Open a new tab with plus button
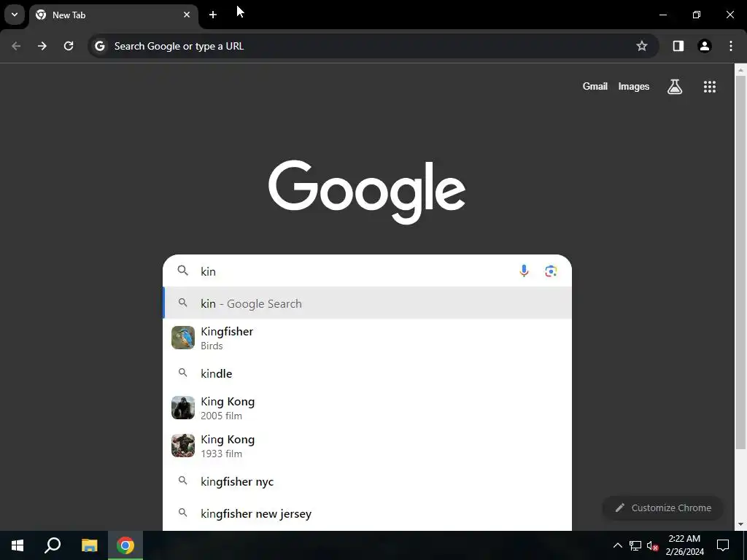747x560 pixels. [213, 15]
